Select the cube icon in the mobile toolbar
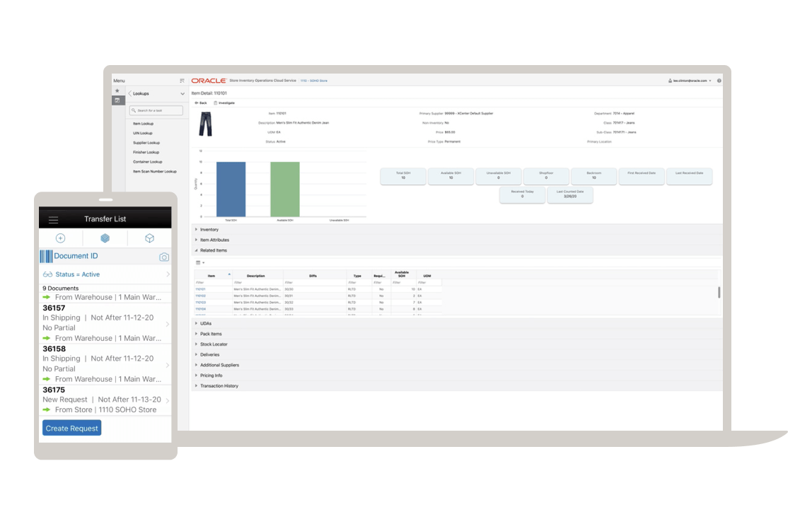The width and height of the screenshot is (812, 512). 149,238
